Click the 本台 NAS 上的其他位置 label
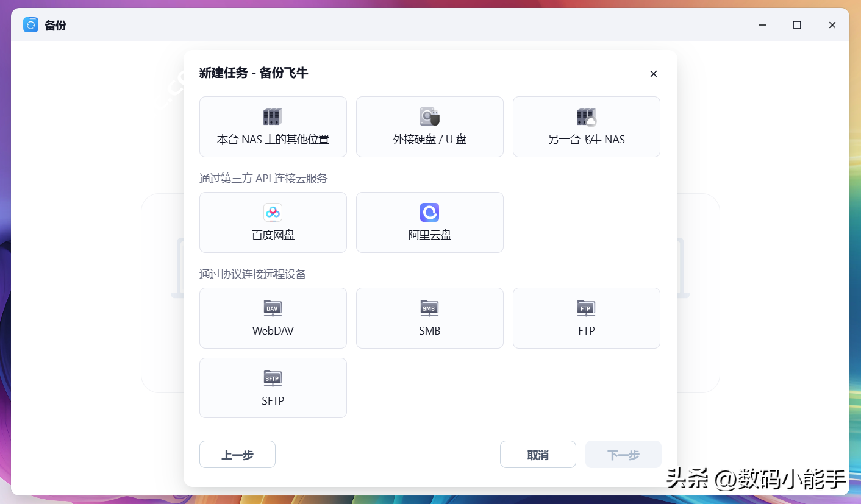The image size is (861, 504). pos(273,140)
